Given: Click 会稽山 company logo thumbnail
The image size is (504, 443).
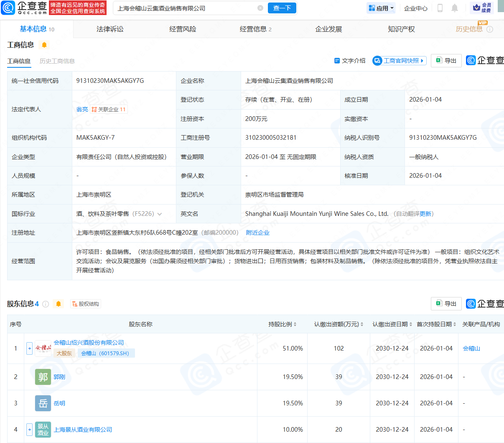Looking at the screenshot, I should [x=43, y=348].
